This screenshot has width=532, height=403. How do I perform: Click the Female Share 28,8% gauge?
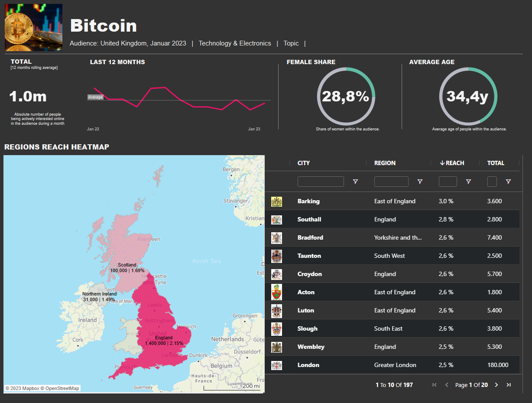tap(346, 96)
